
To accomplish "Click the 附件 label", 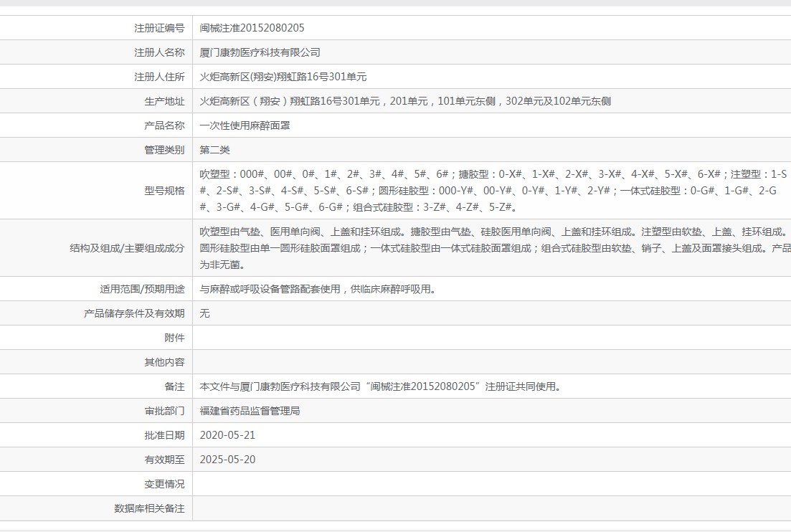I will click(174, 338).
